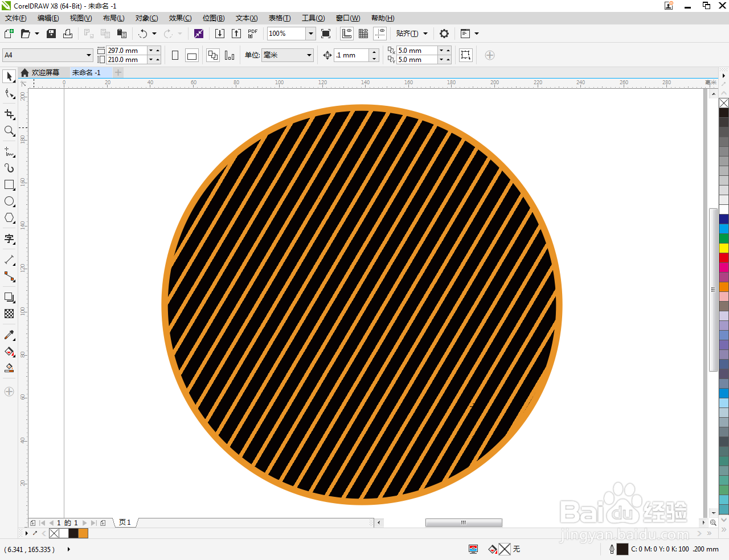Select the Pick tool in the toolbox

point(9,76)
